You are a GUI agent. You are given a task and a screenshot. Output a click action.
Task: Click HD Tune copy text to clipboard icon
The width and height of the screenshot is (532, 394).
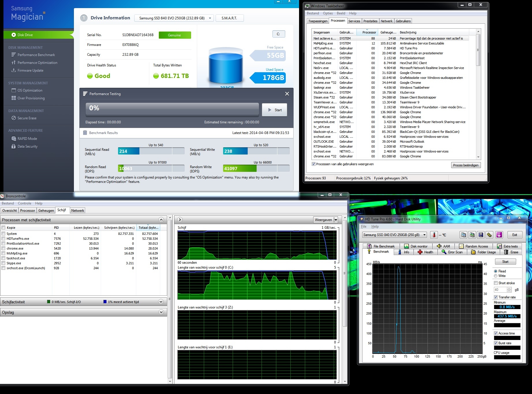pos(464,235)
